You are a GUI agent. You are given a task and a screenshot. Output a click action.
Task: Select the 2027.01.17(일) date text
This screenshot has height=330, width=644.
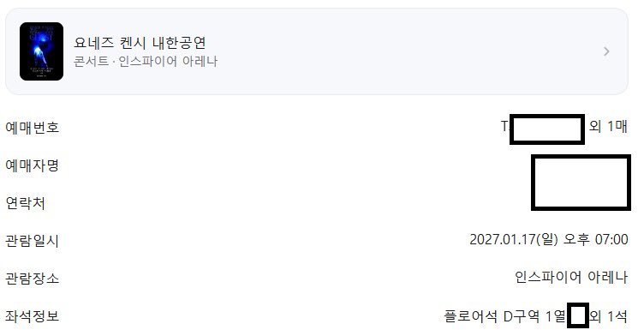pyautogui.click(x=514, y=239)
